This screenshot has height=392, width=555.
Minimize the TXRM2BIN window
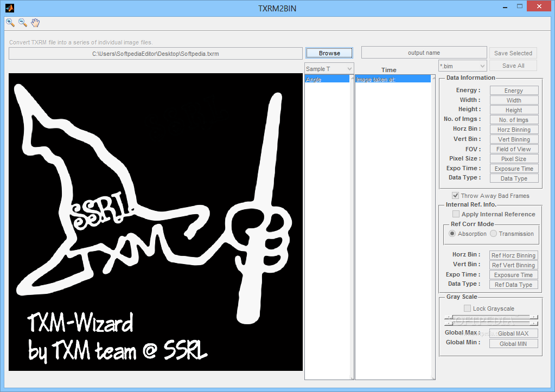click(x=506, y=7)
